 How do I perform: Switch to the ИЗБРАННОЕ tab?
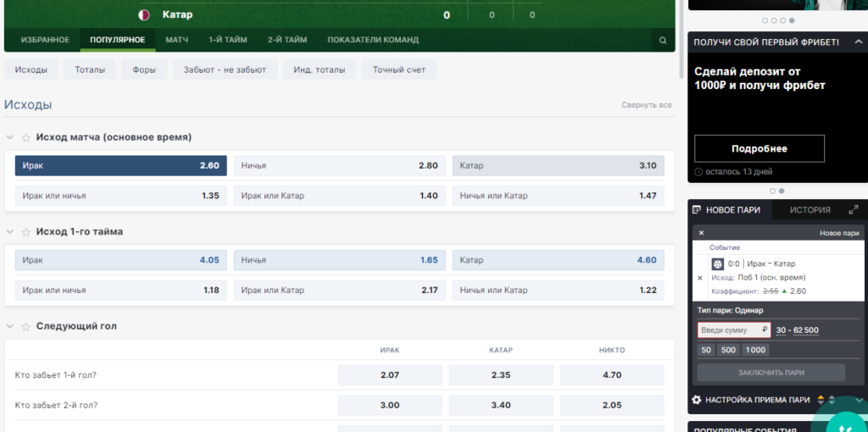[x=46, y=40]
